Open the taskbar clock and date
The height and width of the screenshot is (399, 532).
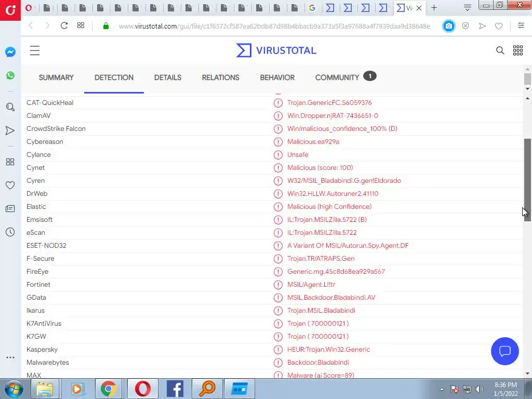pyautogui.click(x=506, y=389)
